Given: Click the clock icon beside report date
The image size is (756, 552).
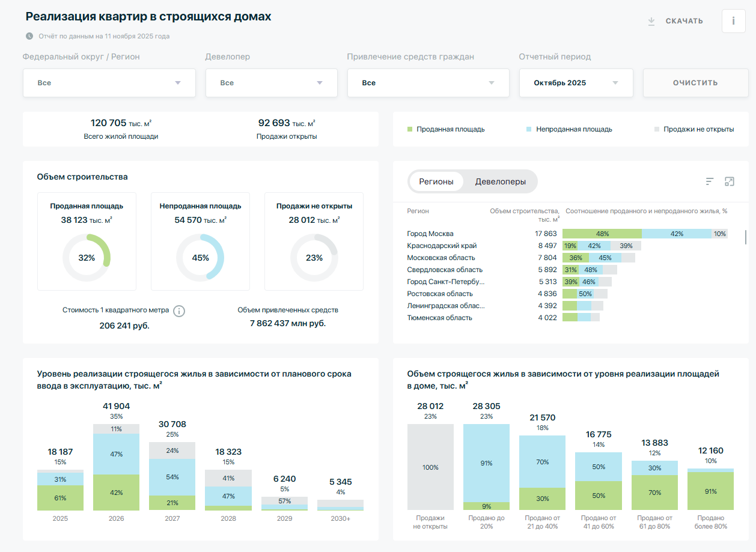Looking at the screenshot, I should point(29,36).
